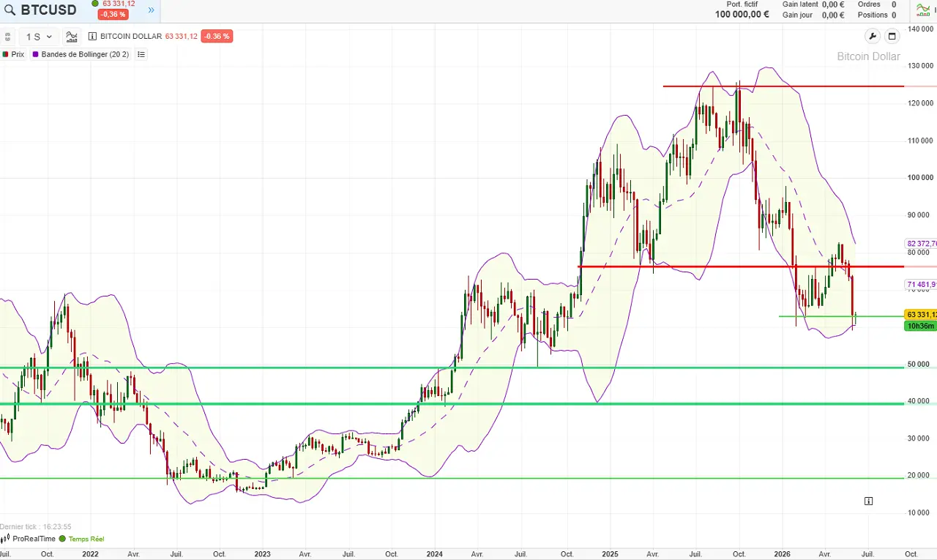The width and height of the screenshot is (937, 560).
Task: Open the indicator list icon beside Bollinger
Action: (x=141, y=54)
